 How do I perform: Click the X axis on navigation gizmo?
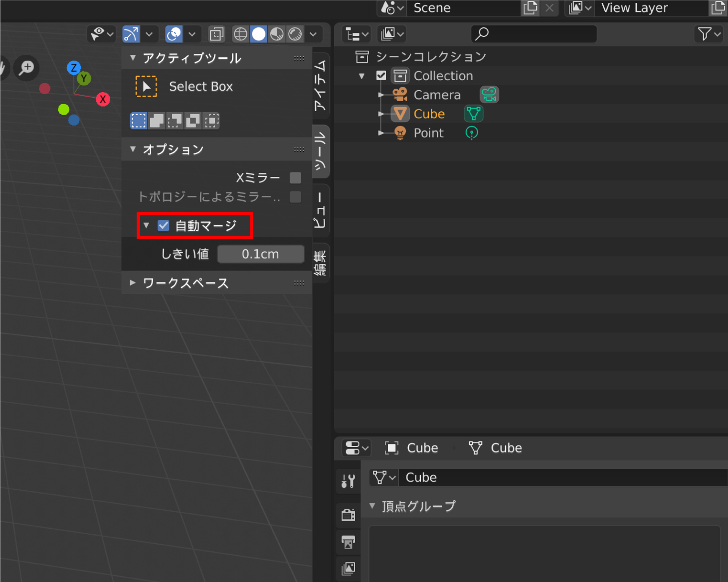pos(103,99)
